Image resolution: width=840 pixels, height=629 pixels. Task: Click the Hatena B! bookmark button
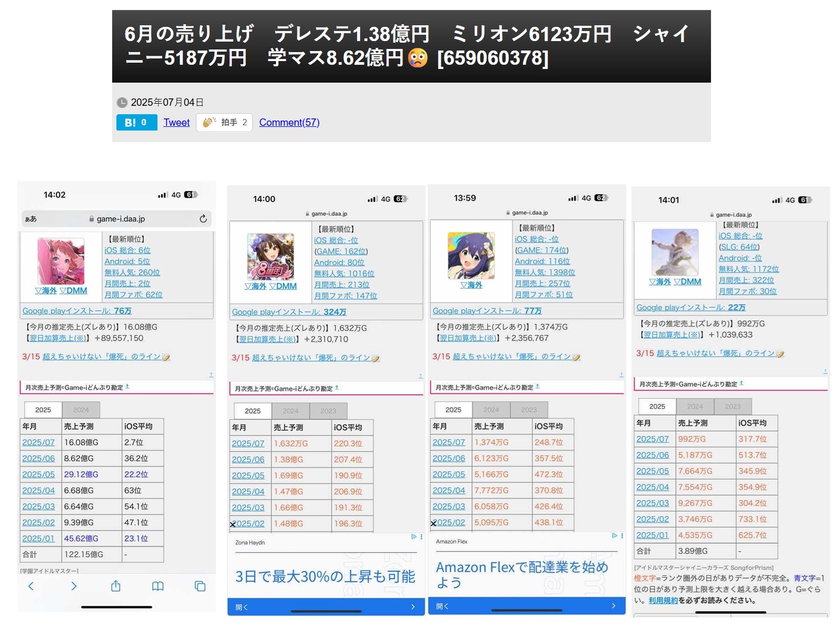[x=136, y=122]
